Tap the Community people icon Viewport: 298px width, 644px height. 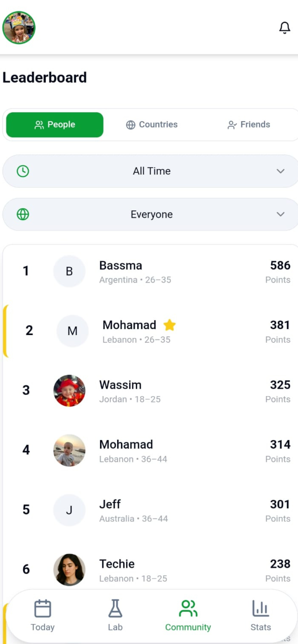tap(188, 608)
